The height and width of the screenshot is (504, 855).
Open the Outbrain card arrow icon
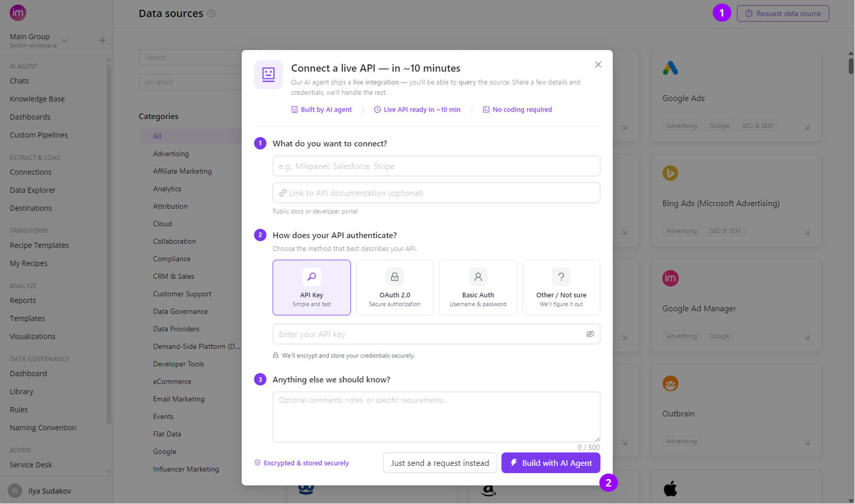[x=807, y=443]
